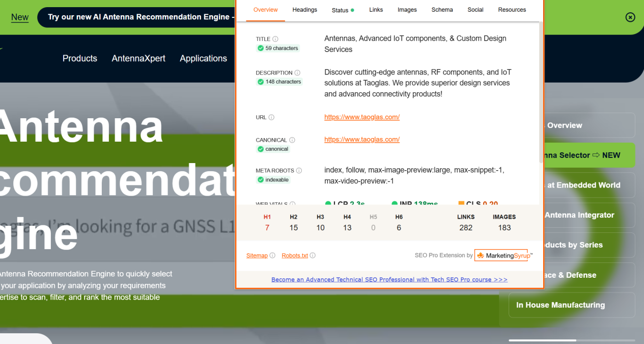This screenshot has width=644, height=344.
Task: Click the New link in banner
Action: [x=20, y=17]
